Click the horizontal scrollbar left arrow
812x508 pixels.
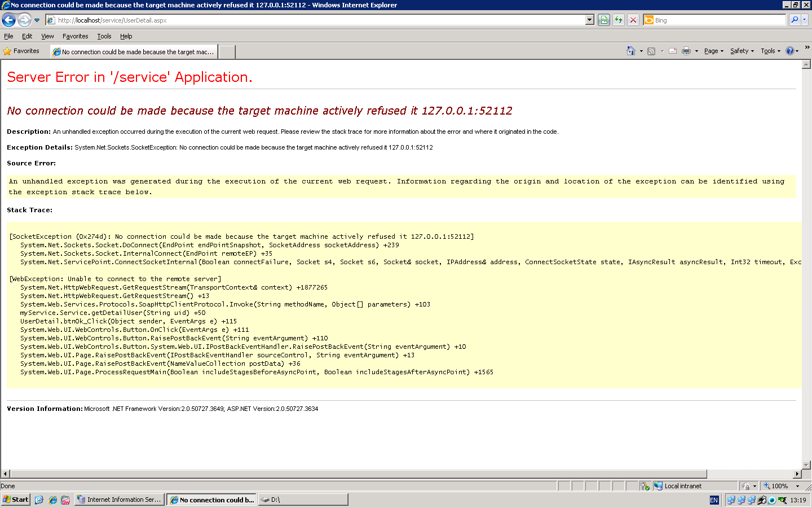[6, 474]
